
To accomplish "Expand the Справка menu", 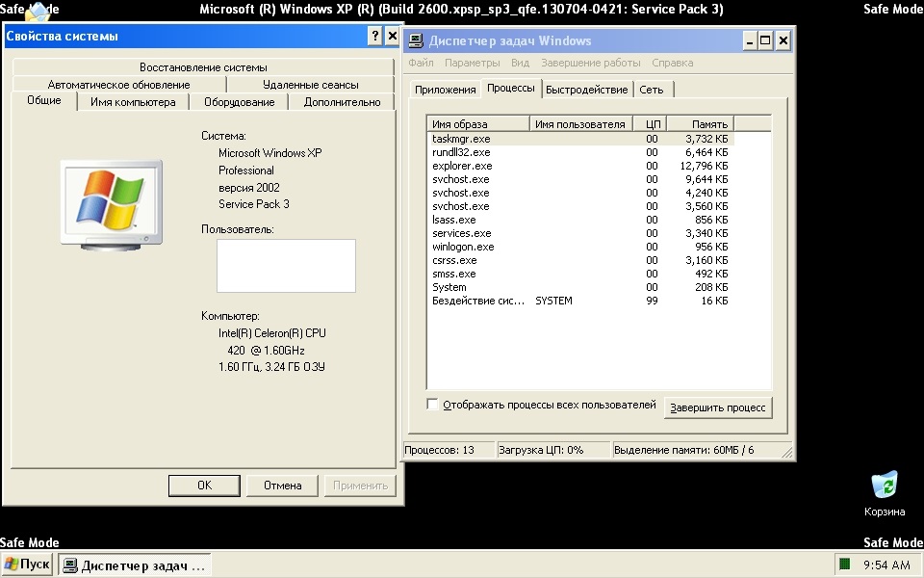I will (x=672, y=63).
